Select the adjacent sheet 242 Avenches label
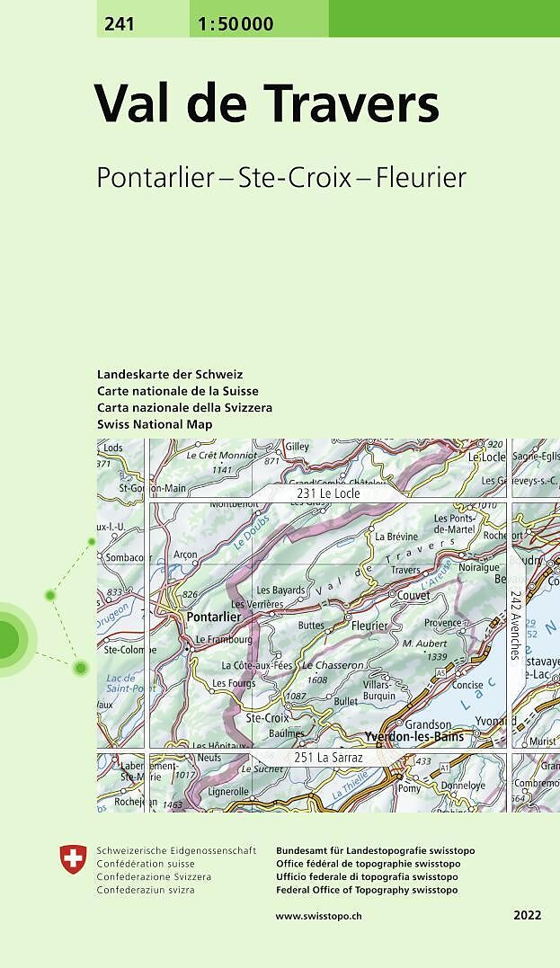560x968 pixels. pos(514,626)
